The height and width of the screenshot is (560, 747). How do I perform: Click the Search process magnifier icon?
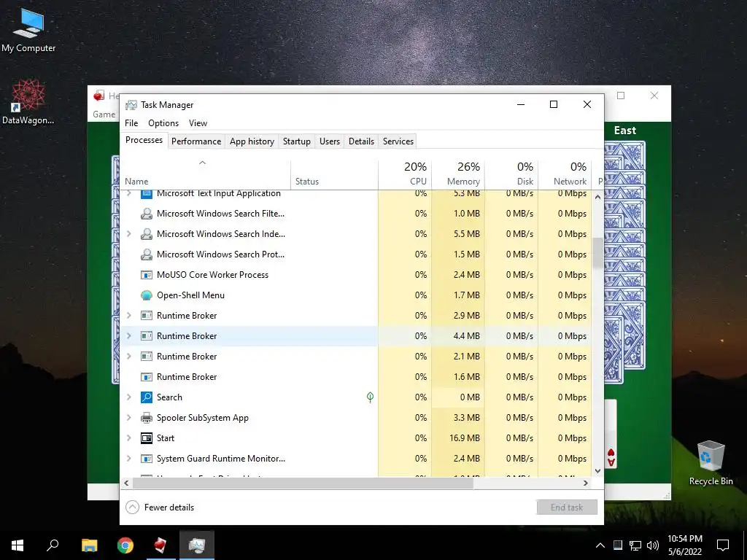pyautogui.click(x=146, y=397)
